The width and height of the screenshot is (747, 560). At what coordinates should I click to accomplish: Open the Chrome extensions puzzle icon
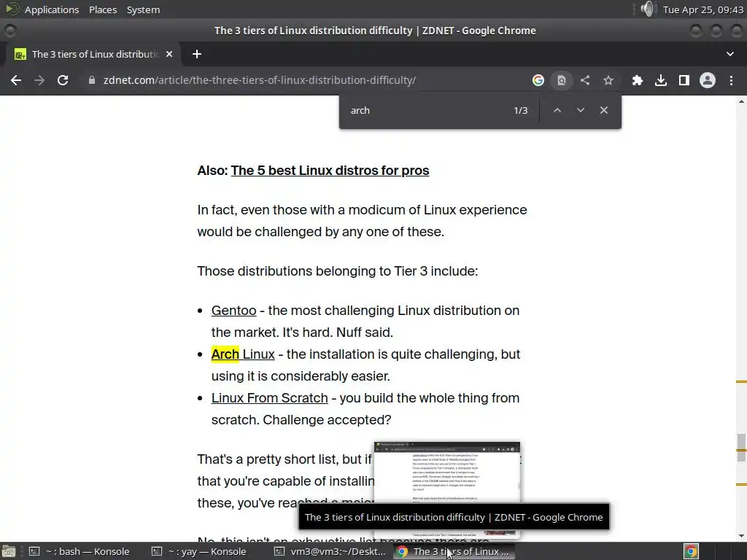638,80
